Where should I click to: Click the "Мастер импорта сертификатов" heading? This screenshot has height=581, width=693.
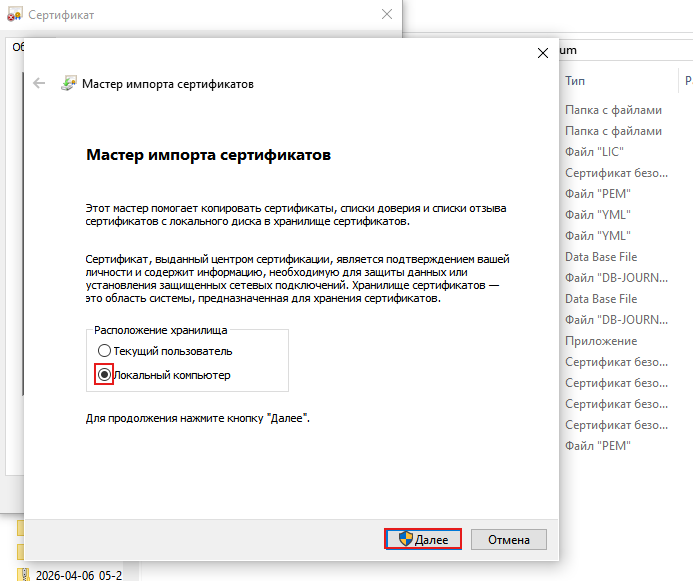pyautogui.click(x=209, y=155)
